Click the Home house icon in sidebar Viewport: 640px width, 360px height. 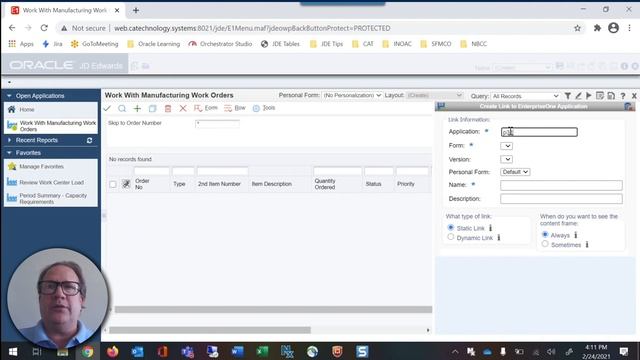click(11, 109)
